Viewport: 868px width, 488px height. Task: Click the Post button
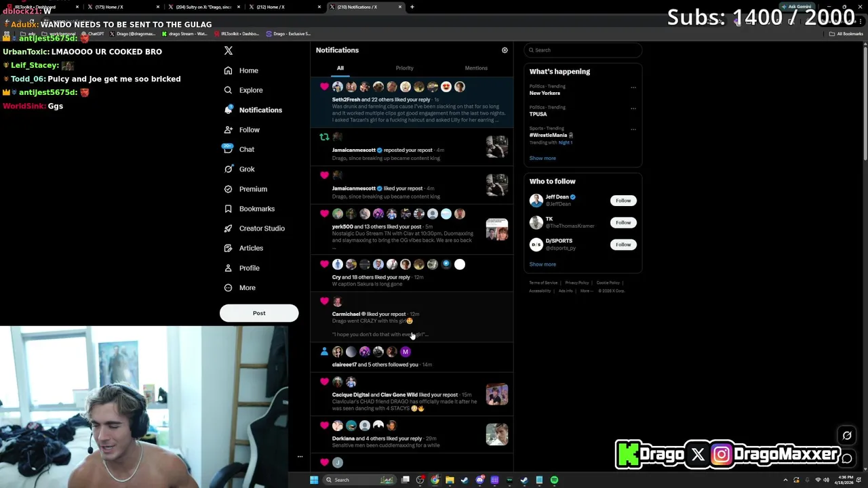tap(259, 313)
